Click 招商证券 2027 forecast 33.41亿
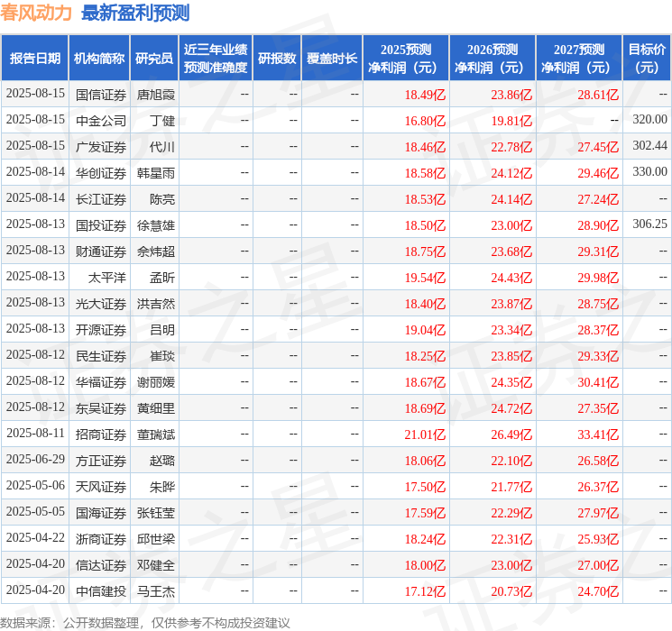 tap(598, 434)
